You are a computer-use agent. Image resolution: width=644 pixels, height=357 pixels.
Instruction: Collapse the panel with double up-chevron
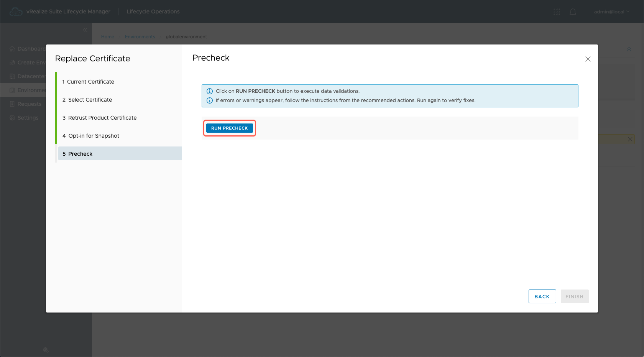click(x=629, y=49)
